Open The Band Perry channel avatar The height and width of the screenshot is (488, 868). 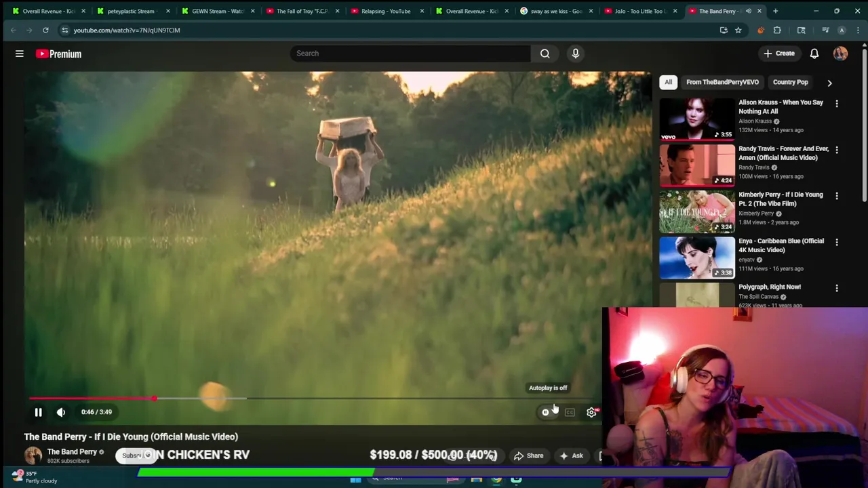[33, 455]
